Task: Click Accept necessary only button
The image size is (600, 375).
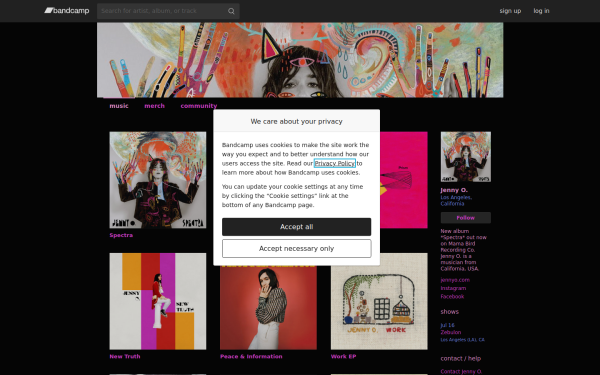Action: (x=297, y=249)
